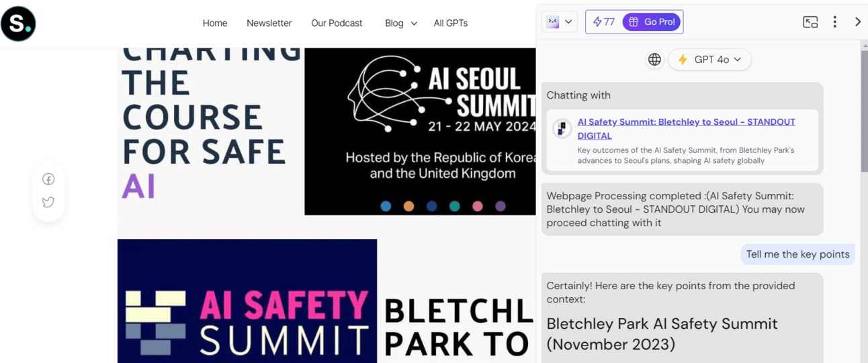Open the Home page link

click(215, 23)
